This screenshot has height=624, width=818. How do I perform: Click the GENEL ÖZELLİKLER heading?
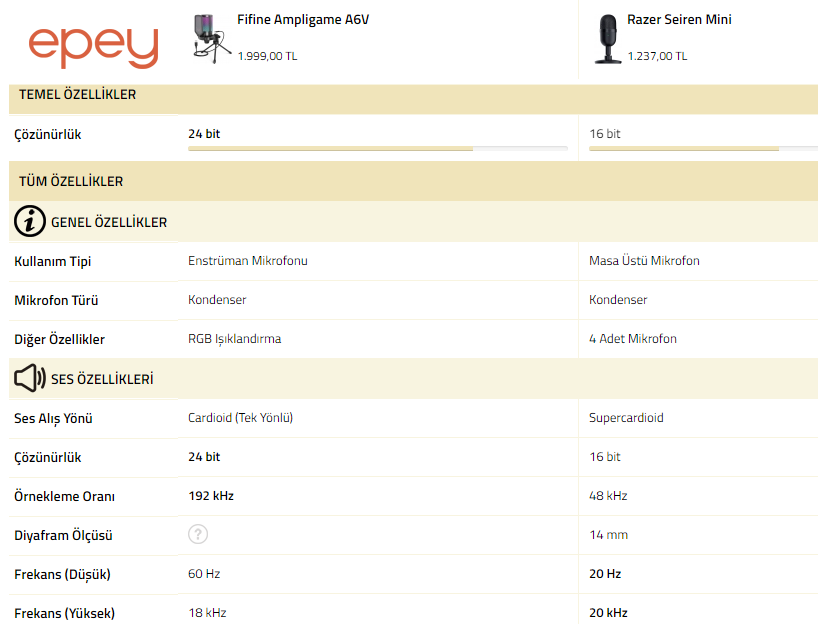109,223
